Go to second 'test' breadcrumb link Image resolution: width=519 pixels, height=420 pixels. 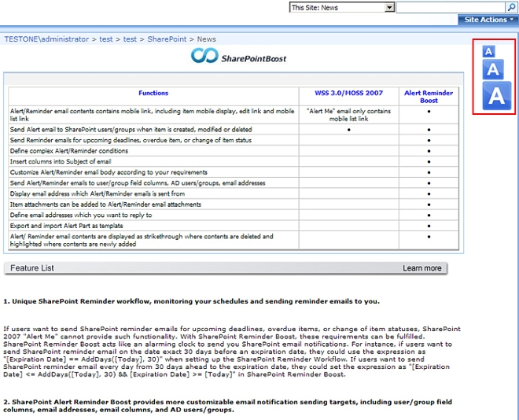click(x=130, y=39)
